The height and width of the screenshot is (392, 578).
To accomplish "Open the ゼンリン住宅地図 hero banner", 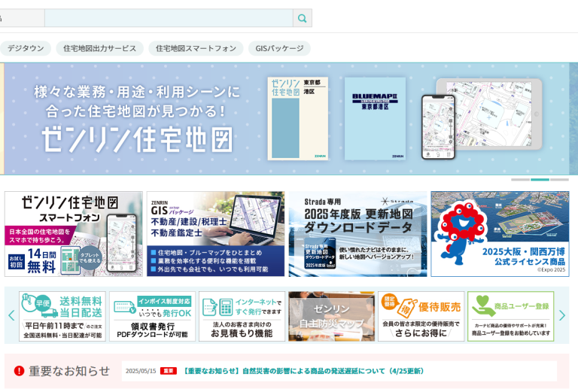I will point(287,119).
